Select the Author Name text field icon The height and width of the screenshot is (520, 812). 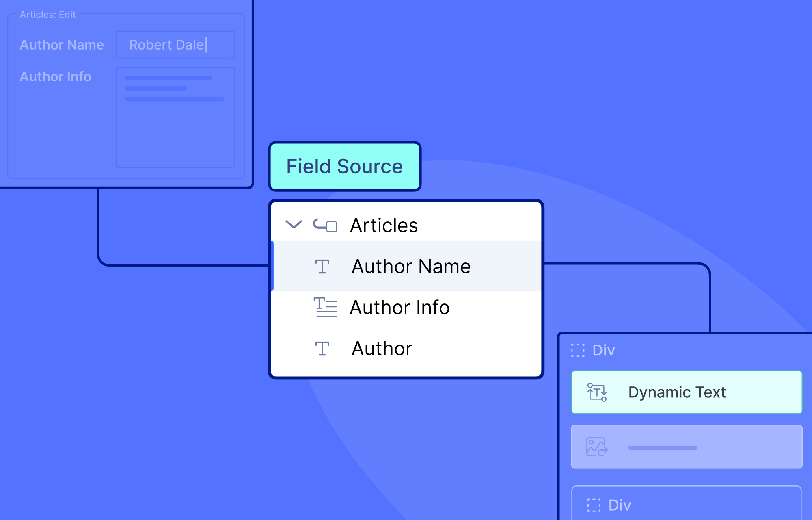tap(322, 266)
